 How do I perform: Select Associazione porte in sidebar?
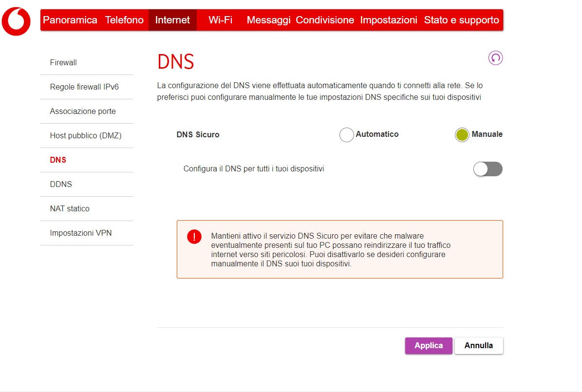click(87, 112)
